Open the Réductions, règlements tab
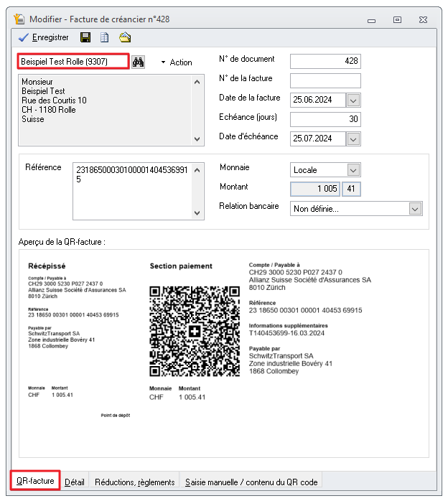Image resolution: width=448 pixels, height=501 pixels. (134, 482)
